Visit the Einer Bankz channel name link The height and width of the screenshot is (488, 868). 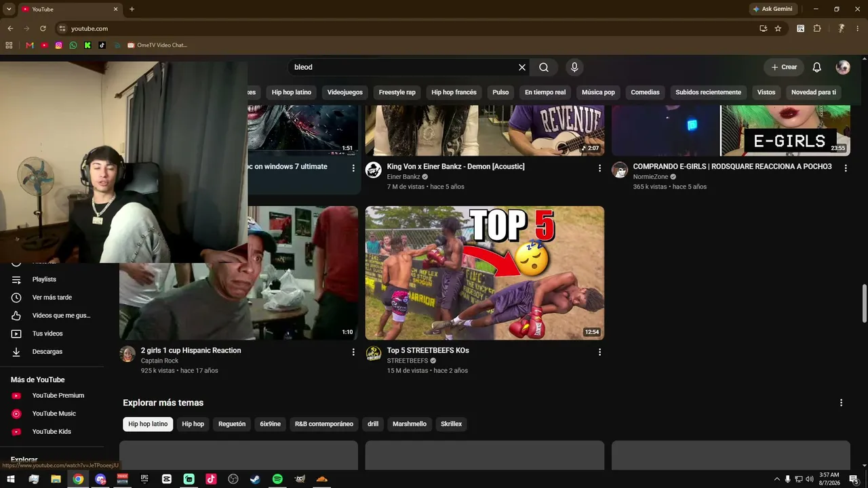point(403,177)
